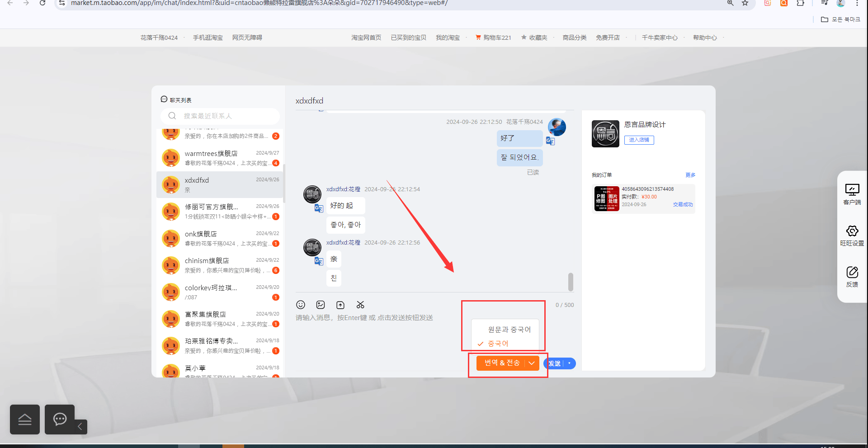Click the chat bubble floating icon
The image size is (868, 448).
tap(60, 420)
